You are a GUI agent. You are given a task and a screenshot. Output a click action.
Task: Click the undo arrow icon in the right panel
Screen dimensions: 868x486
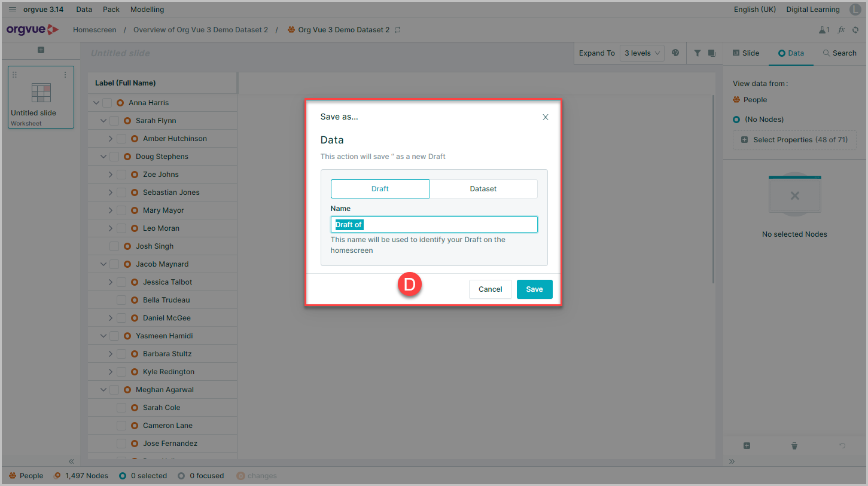842,446
